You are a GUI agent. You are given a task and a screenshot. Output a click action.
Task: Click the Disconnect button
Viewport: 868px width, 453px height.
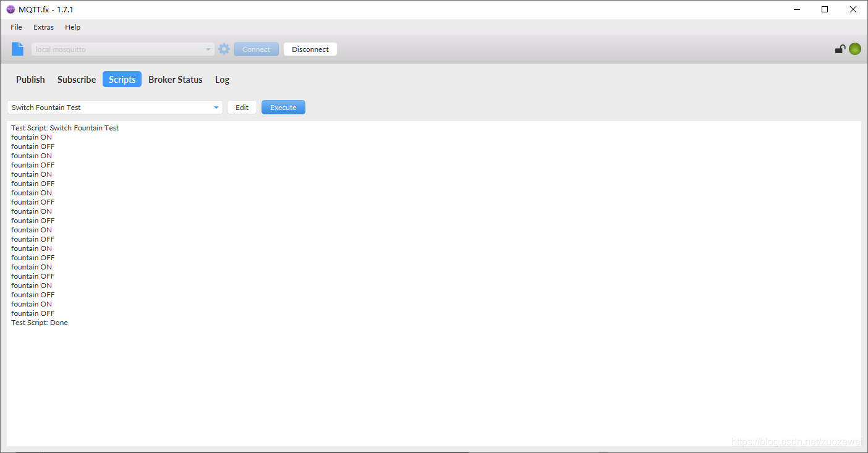click(310, 49)
